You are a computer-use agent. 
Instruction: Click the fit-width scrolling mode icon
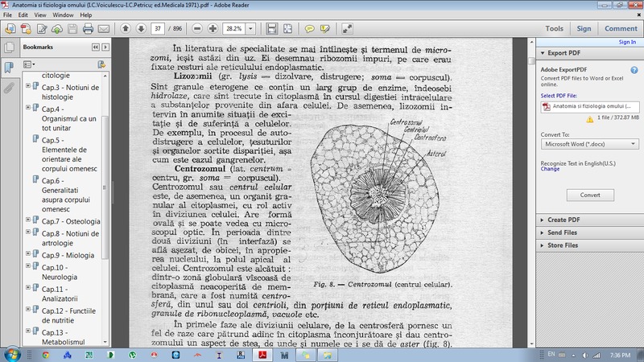pyautogui.click(x=271, y=28)
